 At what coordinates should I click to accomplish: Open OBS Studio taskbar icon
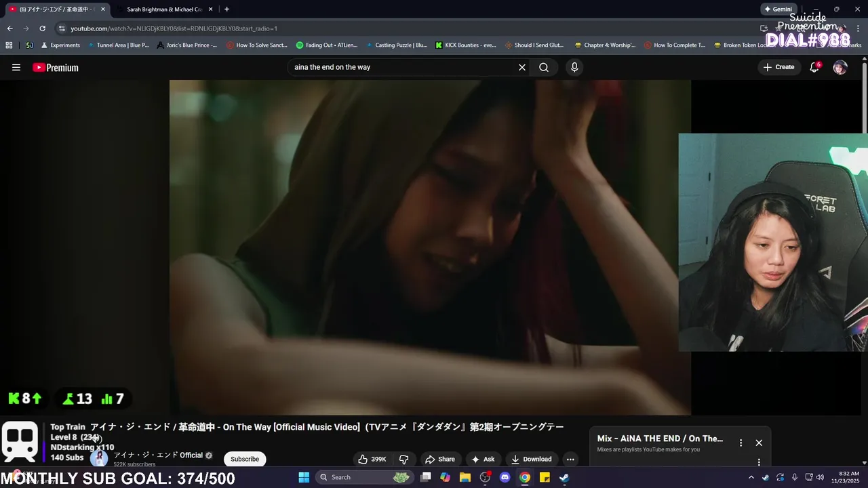tap(485, 477)
